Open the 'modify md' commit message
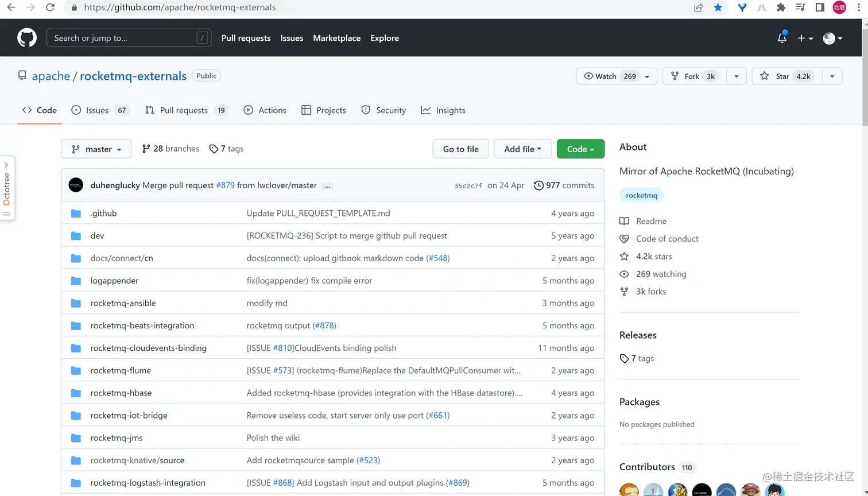This screenshot has width=868, height=496. pyautogui.click(x=267, y=303)
